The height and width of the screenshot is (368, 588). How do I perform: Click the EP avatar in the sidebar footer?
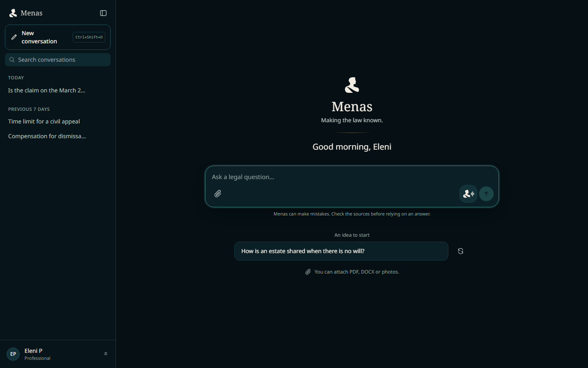click(13, 354)
